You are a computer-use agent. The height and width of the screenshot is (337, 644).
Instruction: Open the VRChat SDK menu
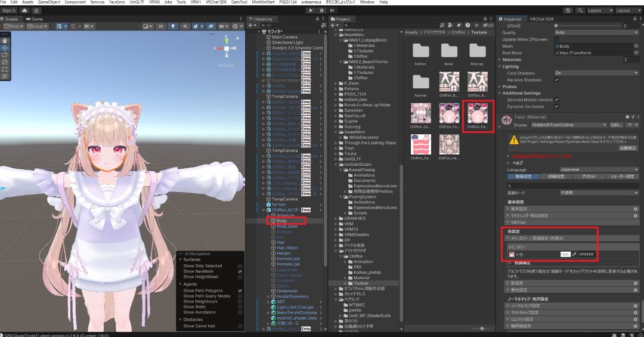(x=216, y=2)
